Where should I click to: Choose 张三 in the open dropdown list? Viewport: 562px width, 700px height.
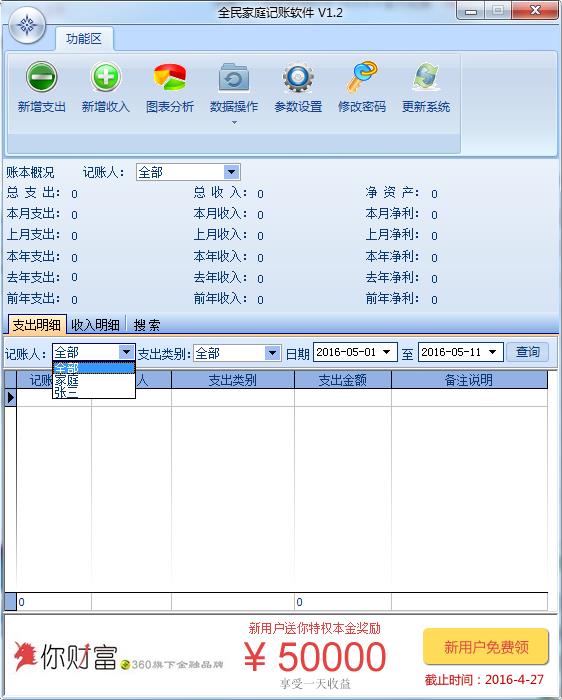coord(94,392)
